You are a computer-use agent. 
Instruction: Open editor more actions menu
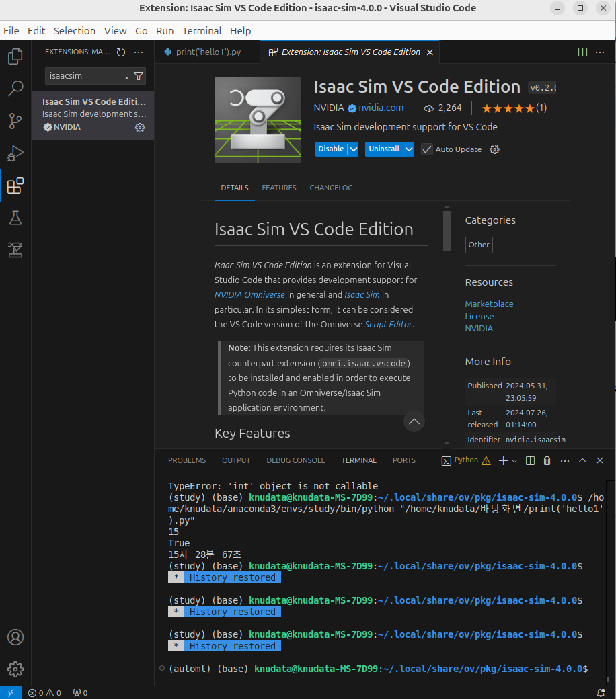(600, 52)
